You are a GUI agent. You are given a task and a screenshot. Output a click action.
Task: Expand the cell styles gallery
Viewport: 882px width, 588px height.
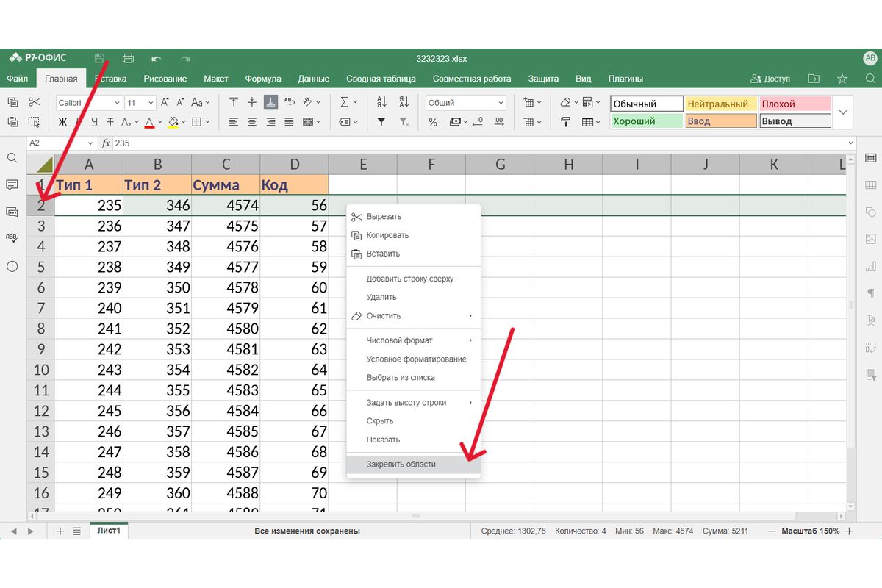(x=843, y=112)
